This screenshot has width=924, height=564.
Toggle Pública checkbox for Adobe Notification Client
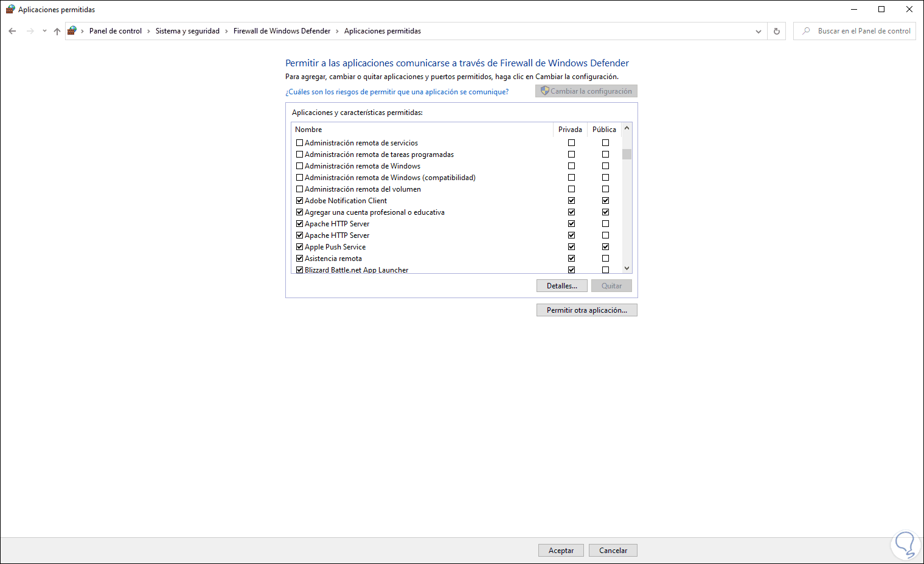pyautogui.click(x=605, y=201)
